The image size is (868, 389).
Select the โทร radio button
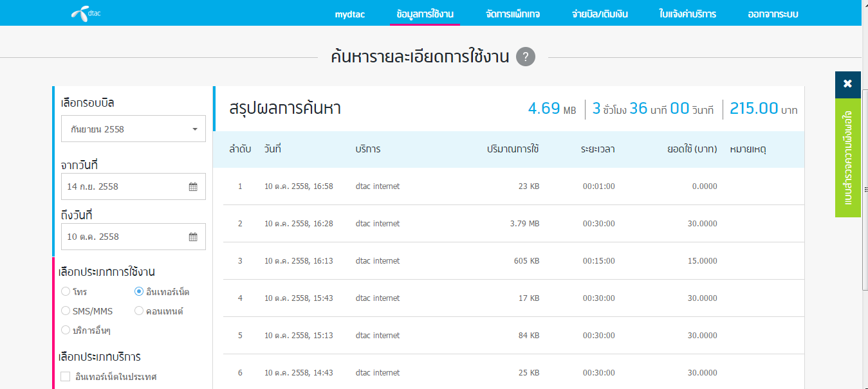(x=66, y=292)
